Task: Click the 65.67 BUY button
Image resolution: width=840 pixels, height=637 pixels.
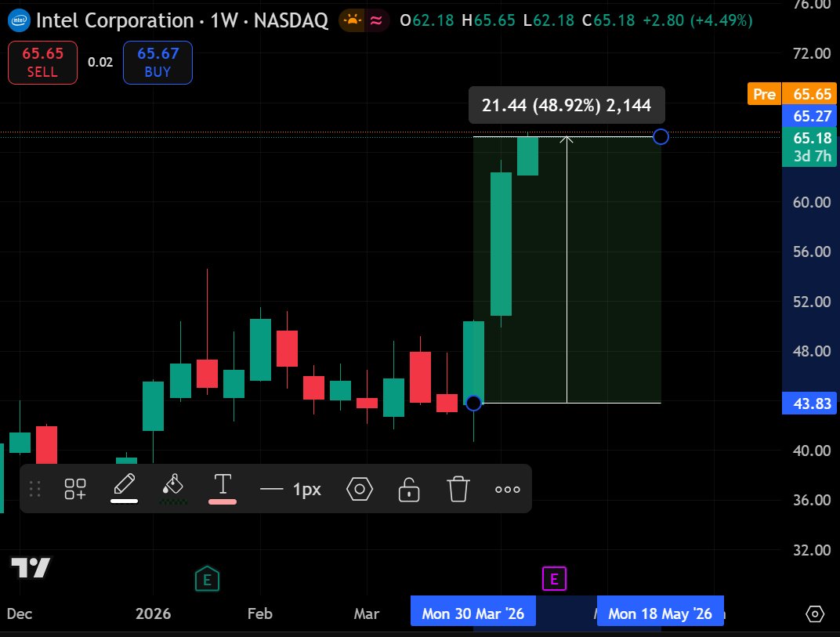Action: click(157, 63)
